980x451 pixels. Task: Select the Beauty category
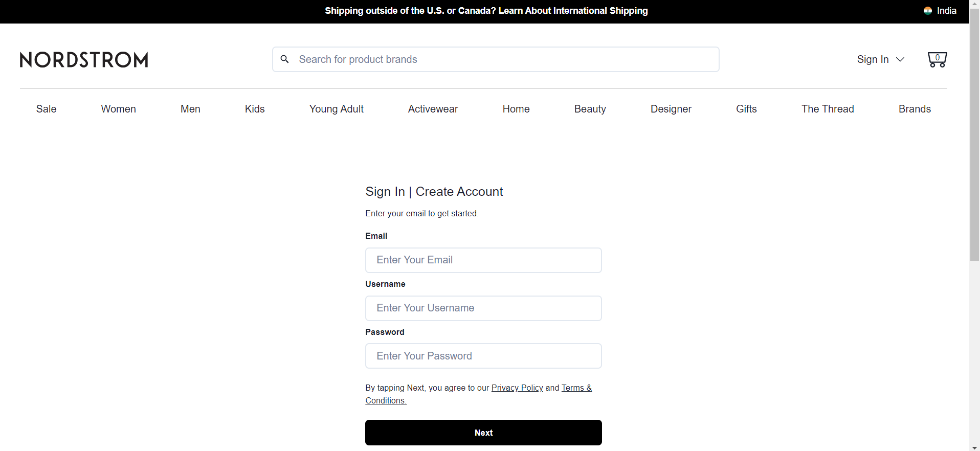point(590,108)
